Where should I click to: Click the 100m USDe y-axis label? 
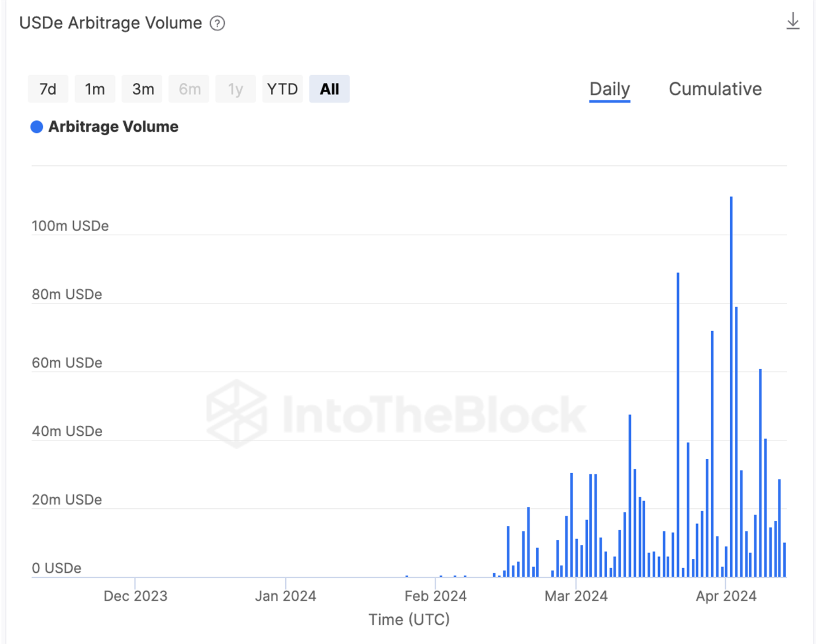click(70, 226)
